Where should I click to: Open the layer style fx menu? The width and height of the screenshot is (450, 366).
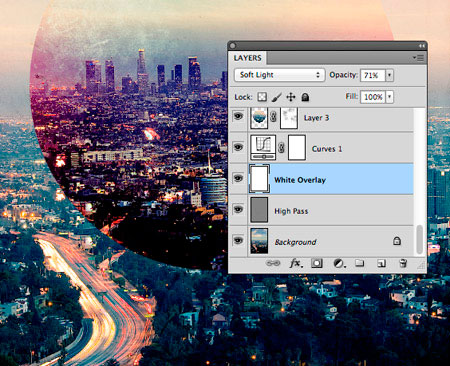pyautogui.click(x=296, y=263)
